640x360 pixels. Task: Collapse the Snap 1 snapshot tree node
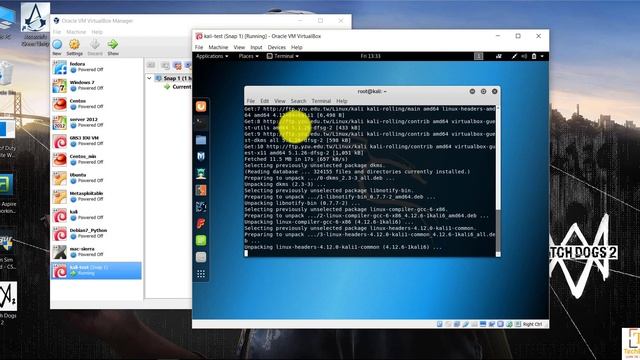point(149,78)
